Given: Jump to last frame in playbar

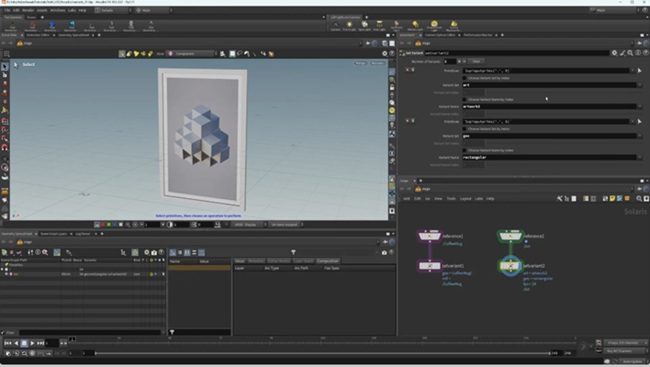Looking at the screenshot, I should (40, 343).
